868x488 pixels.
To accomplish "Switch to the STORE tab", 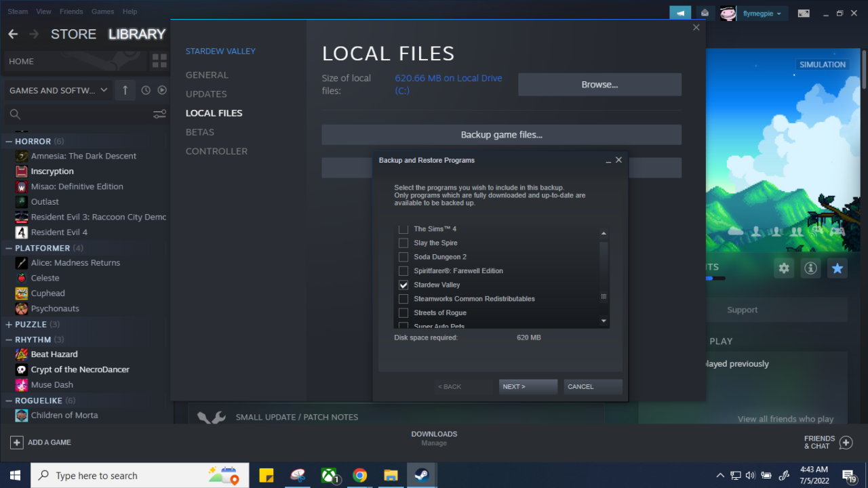I will (73, 34).
